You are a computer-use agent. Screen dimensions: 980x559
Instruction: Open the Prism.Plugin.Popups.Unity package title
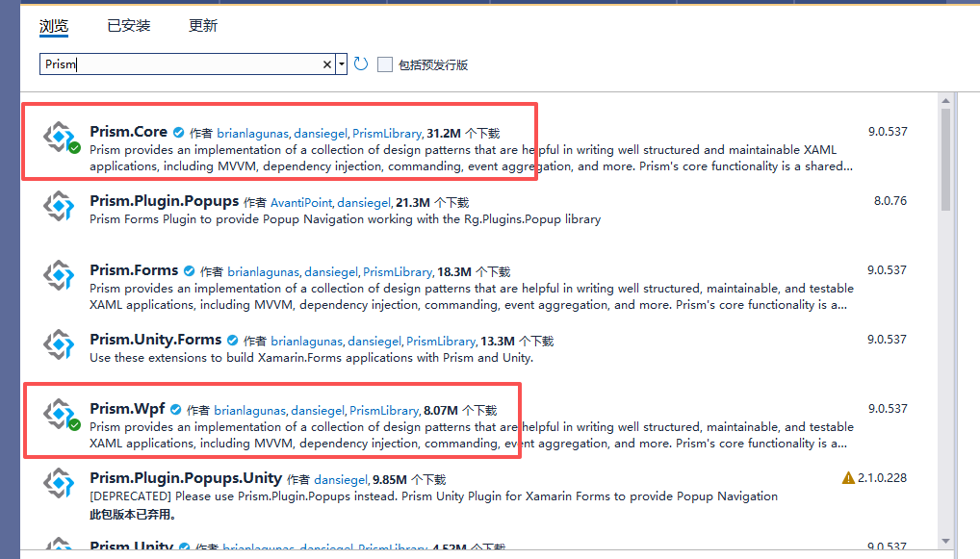(x=186, y=478)
